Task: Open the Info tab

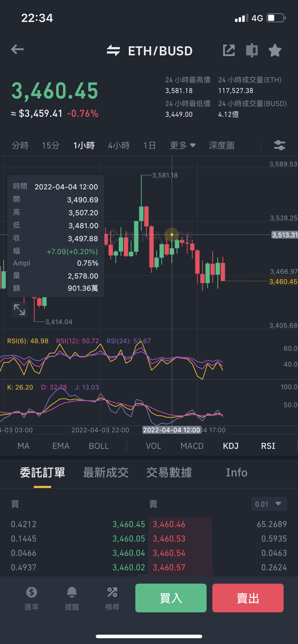Action: (236, 473)
